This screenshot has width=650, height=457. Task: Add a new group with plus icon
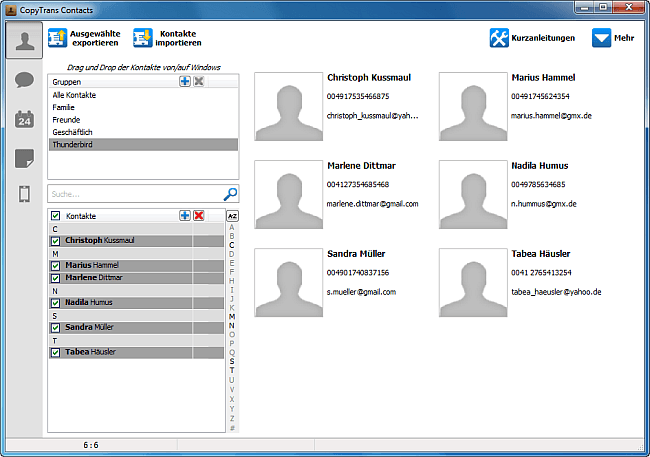(185, 81)
